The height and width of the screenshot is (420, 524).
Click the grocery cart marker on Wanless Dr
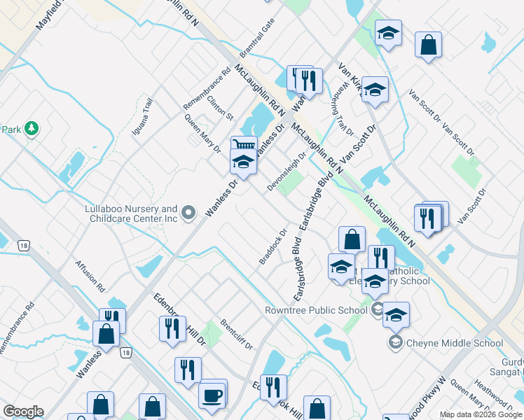point(244,143)
